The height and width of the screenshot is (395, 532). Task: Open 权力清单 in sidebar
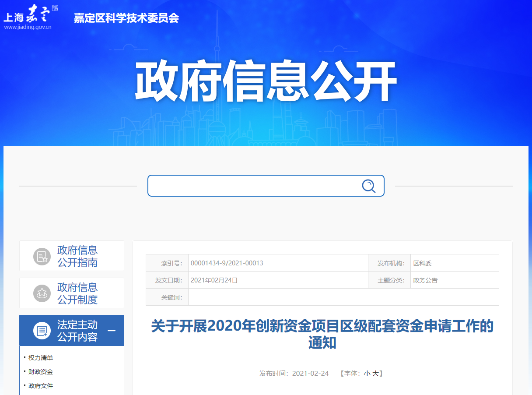[41, 358]
